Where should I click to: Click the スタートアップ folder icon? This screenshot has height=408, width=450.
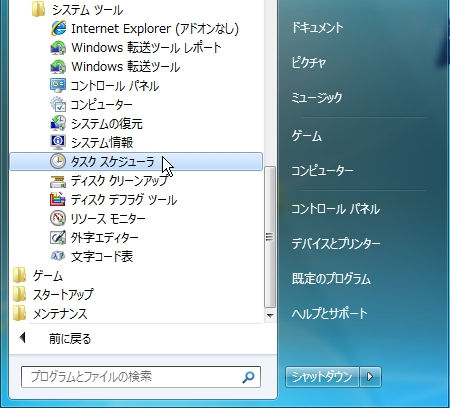(20, 294)
